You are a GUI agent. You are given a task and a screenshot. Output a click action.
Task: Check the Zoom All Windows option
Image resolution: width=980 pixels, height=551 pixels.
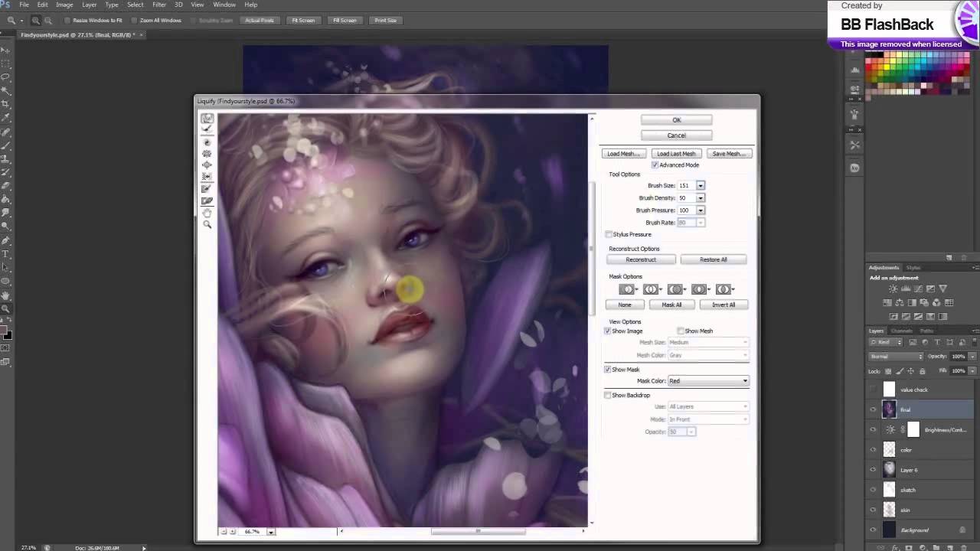point(135,20)
